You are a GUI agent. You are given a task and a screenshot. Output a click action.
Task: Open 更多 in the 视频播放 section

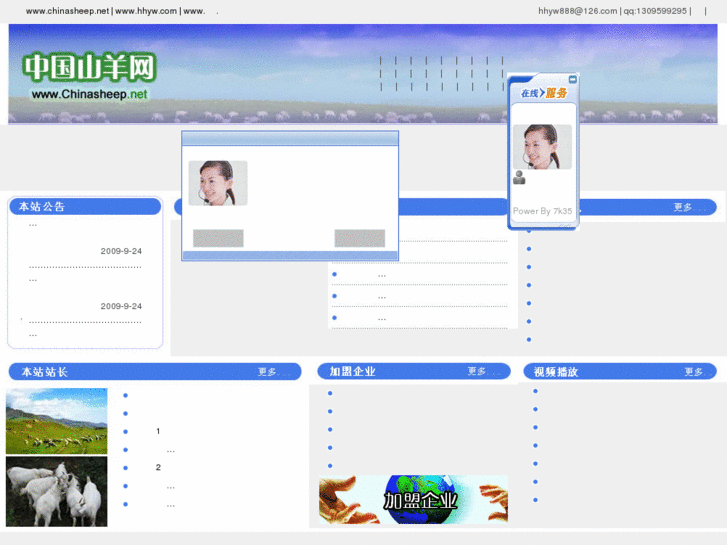[x=694, y=372]
